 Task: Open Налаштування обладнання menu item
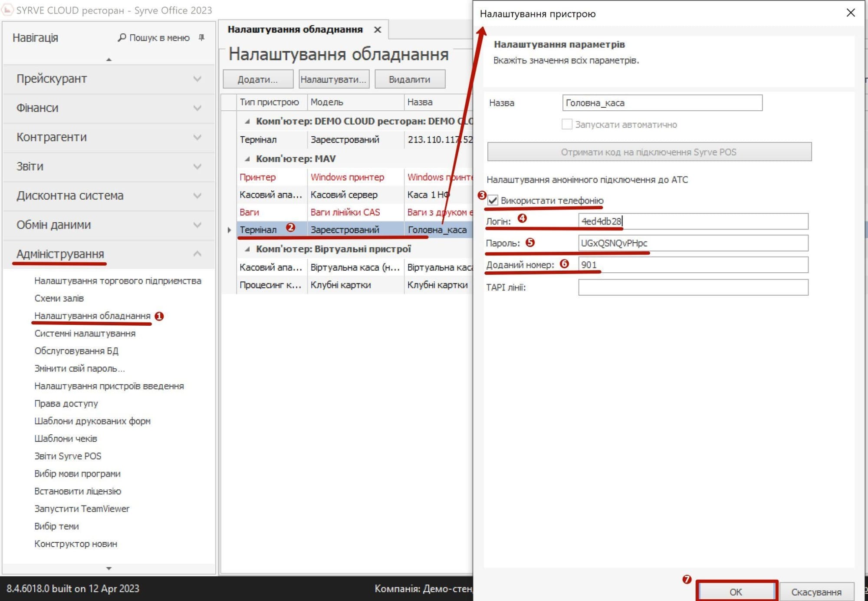click(92, 316)
